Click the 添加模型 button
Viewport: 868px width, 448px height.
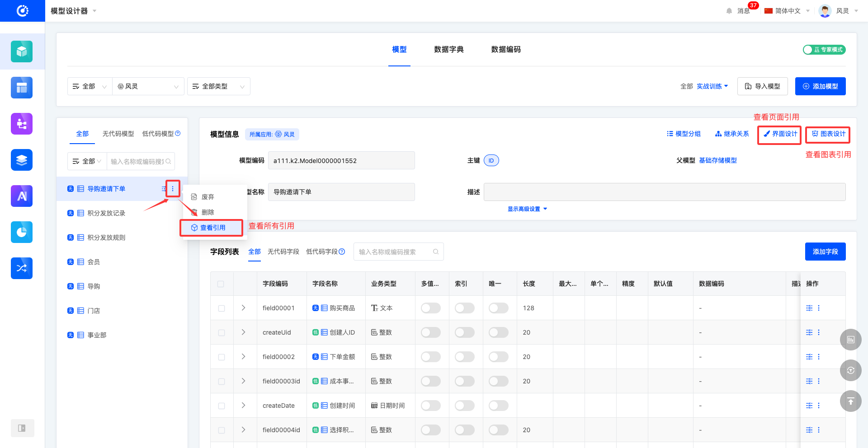point(821,86)
